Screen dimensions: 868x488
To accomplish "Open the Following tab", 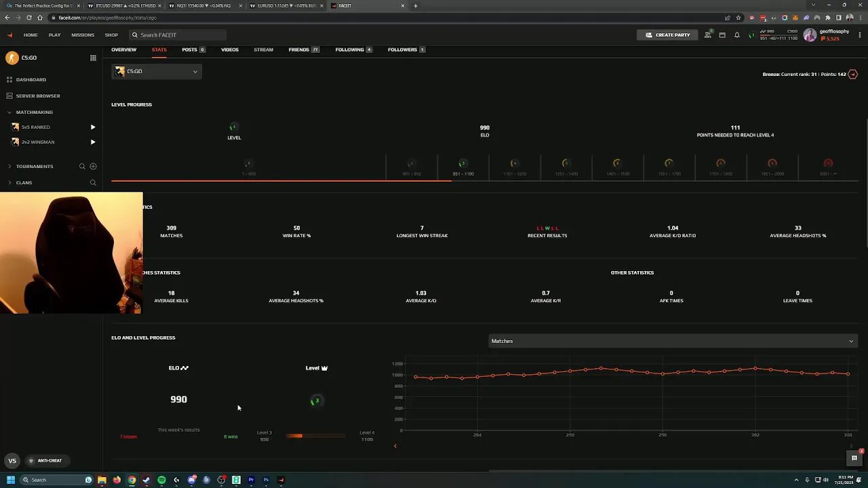I will click(354, 49).
